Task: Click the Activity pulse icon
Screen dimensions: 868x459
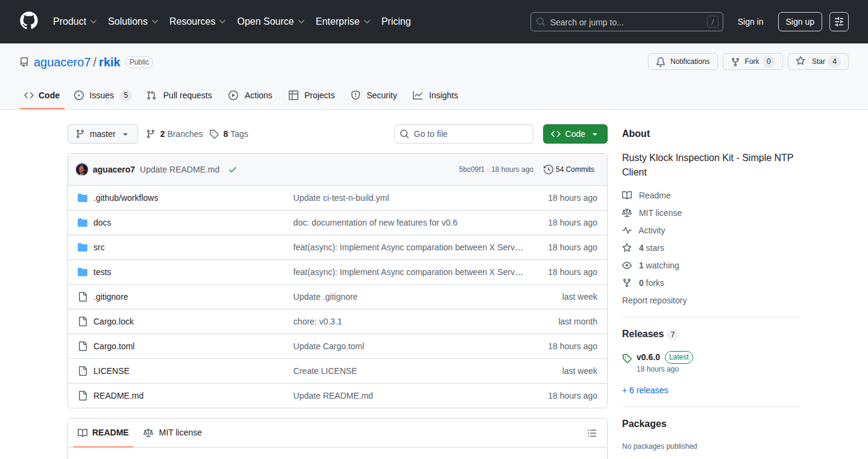Action: point(627,230)
